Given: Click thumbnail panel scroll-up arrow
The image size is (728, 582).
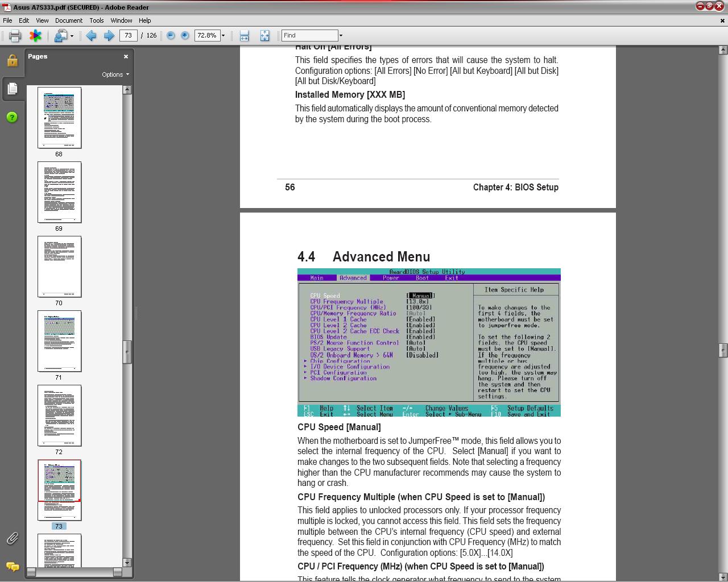Looking at the screenshot, I should pyautogui.click(x=127, y=90).
